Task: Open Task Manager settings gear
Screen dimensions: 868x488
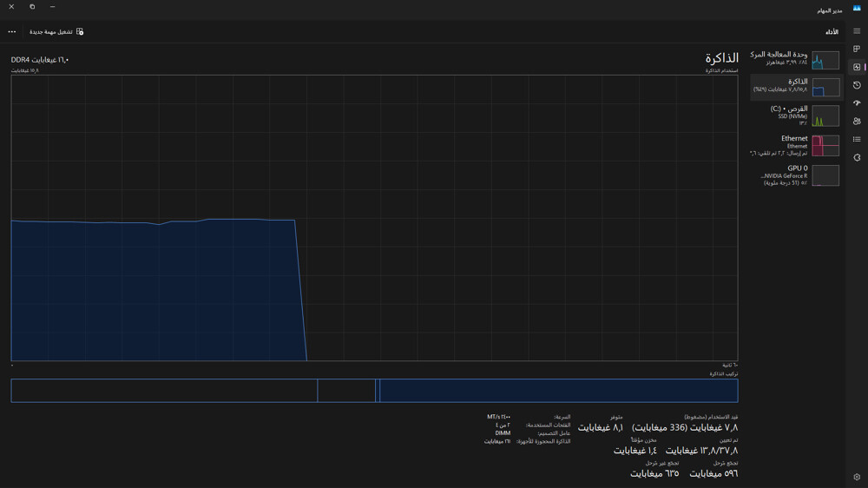Action: 857,477
